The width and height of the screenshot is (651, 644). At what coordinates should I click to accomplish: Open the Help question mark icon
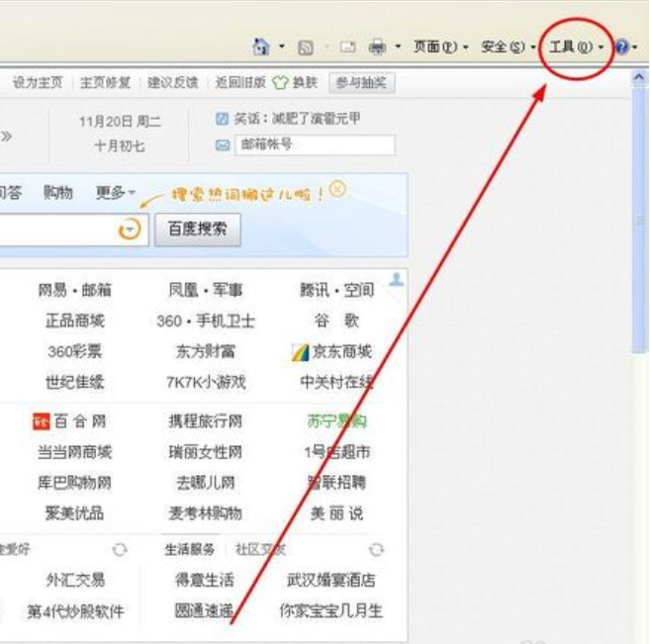[621, 46]
